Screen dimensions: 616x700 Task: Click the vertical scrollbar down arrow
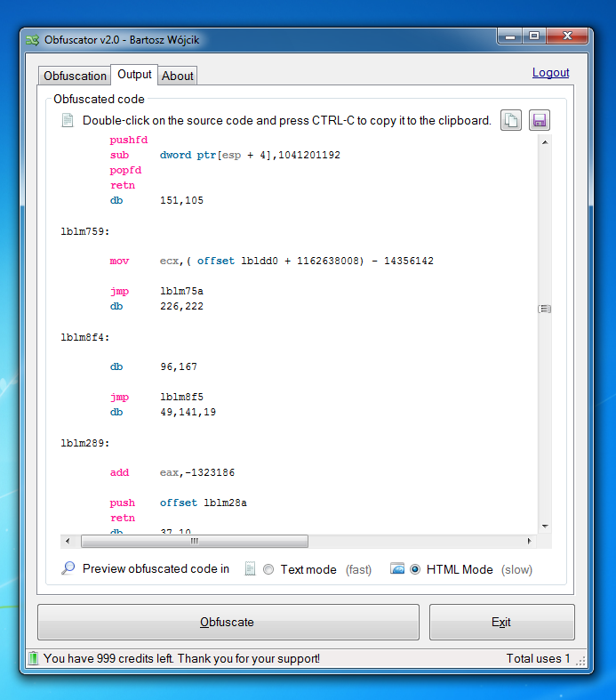pyautogui.click(x=545, y=527)
